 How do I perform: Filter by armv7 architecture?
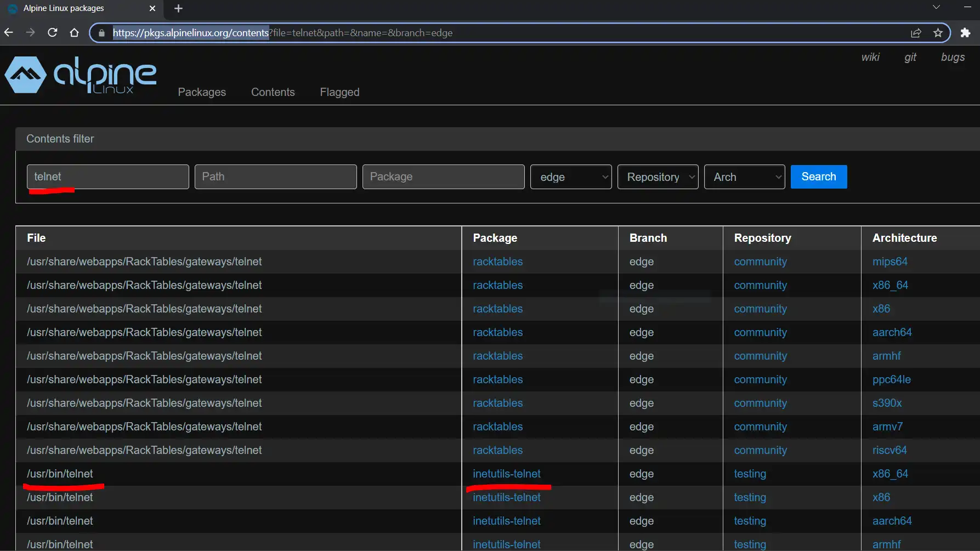pos(887,427)
